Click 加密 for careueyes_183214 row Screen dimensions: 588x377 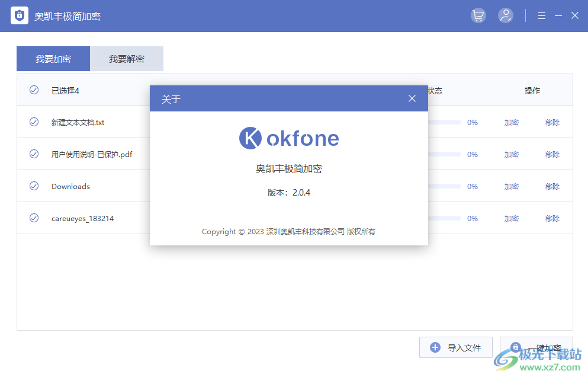coord(512,218)
